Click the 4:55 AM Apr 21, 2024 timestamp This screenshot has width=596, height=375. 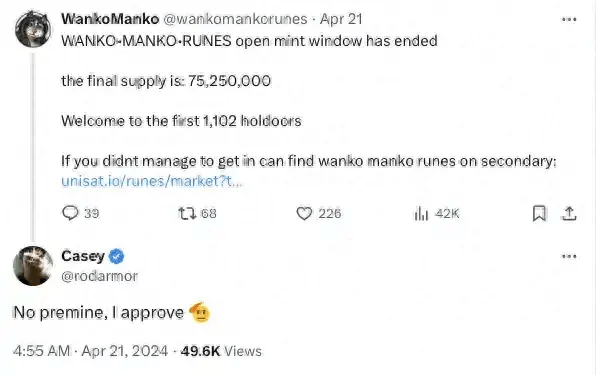coord(90,351)
